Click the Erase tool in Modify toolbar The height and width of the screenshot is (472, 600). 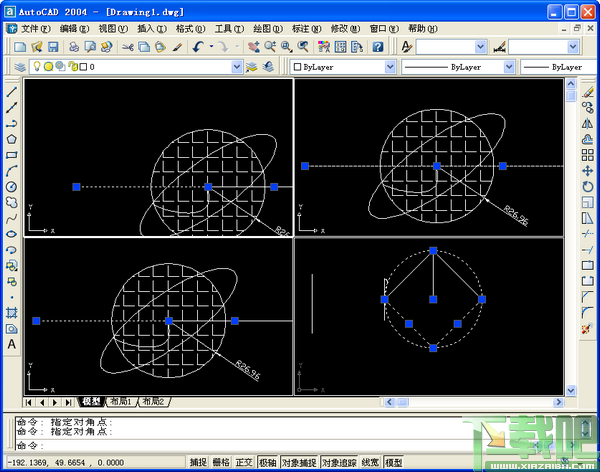[587, 92]
